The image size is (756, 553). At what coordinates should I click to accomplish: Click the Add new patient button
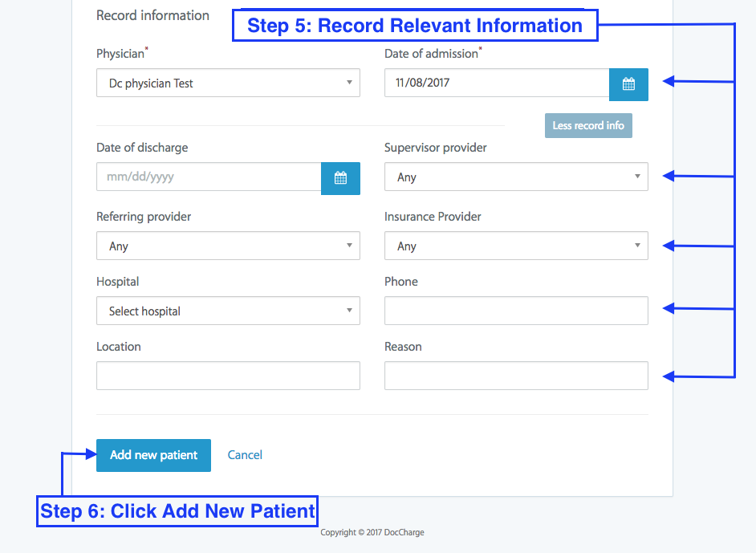[x=153, y=455]
